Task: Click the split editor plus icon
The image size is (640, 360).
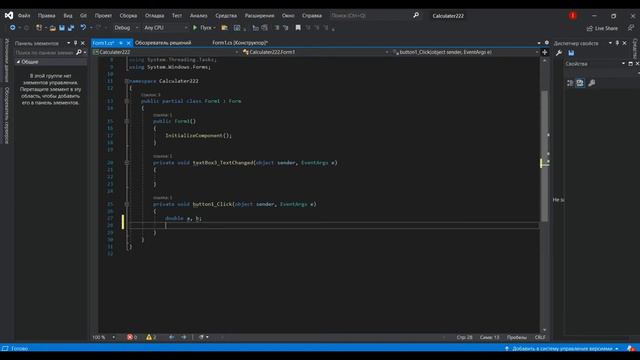Action: (x=544, y=52)
